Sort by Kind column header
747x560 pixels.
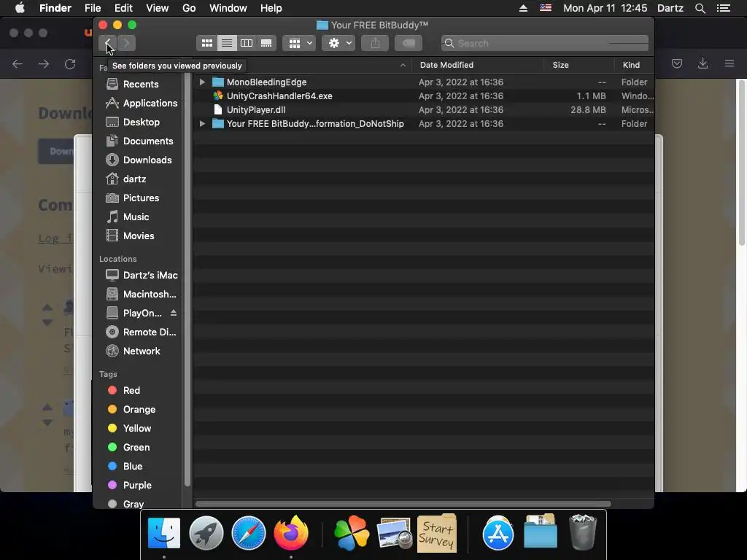click(x=631, y=65)
